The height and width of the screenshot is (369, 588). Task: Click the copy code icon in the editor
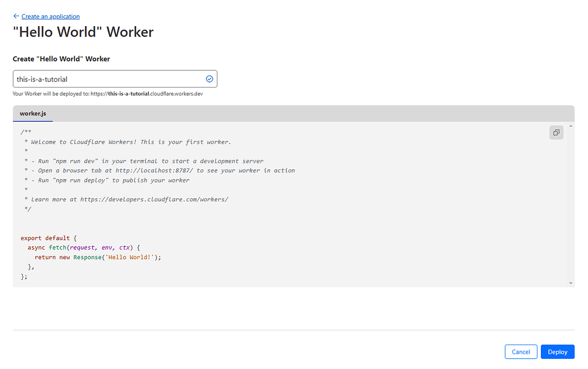556,132
